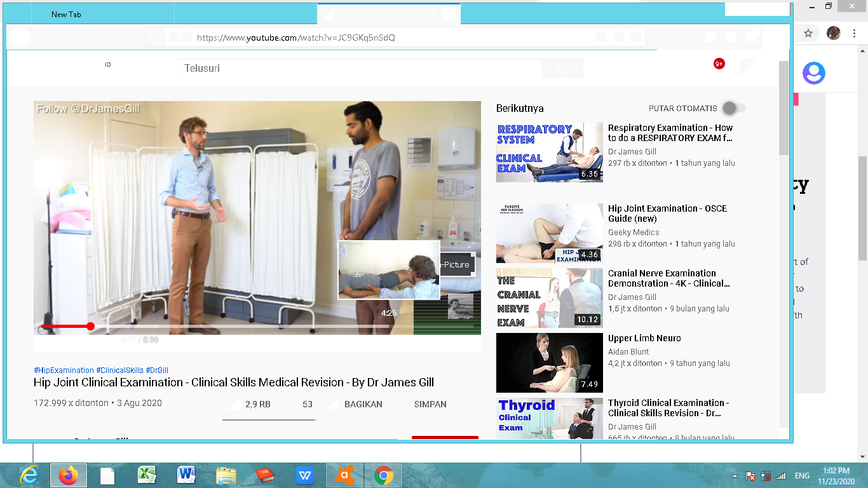This screenshot has height=488, width=868.
Task: Open Hip Joint Examination - OSCE Guide video title
Action: pos(667,213)
